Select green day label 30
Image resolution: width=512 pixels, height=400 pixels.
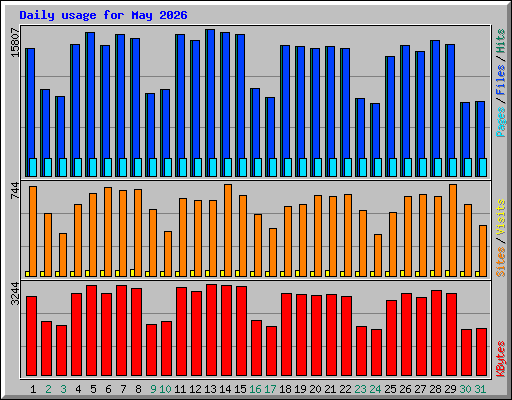point(465,389)
